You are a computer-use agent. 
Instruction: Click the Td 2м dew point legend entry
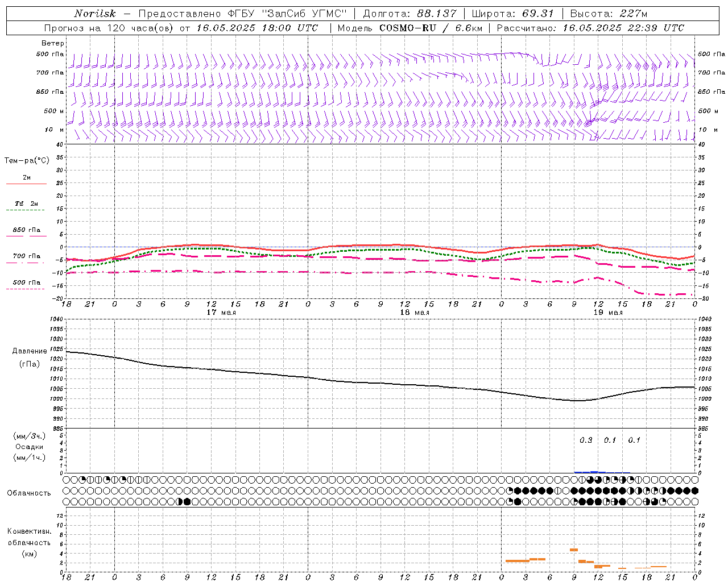[x=26, y=203]
